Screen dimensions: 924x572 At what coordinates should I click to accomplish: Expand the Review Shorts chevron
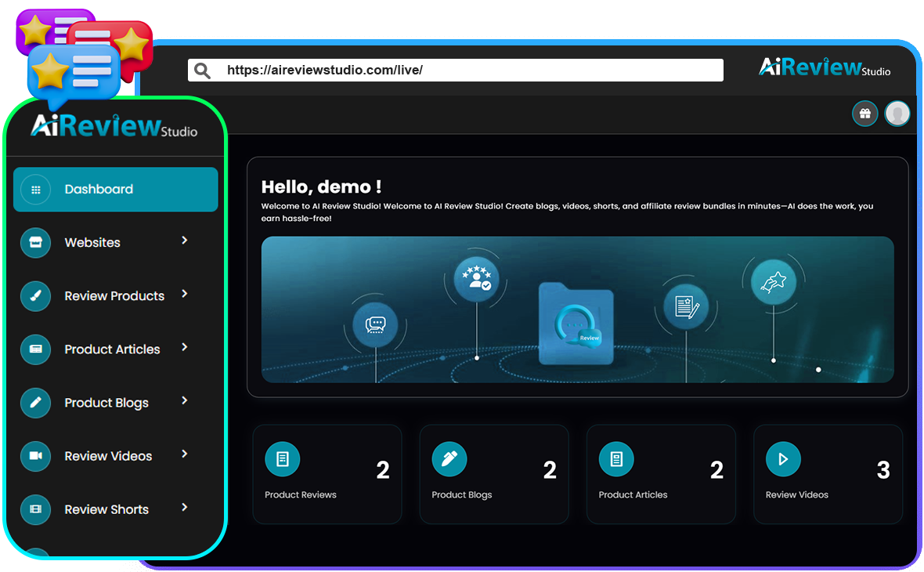pyautogui.click(x=185, y=508)
